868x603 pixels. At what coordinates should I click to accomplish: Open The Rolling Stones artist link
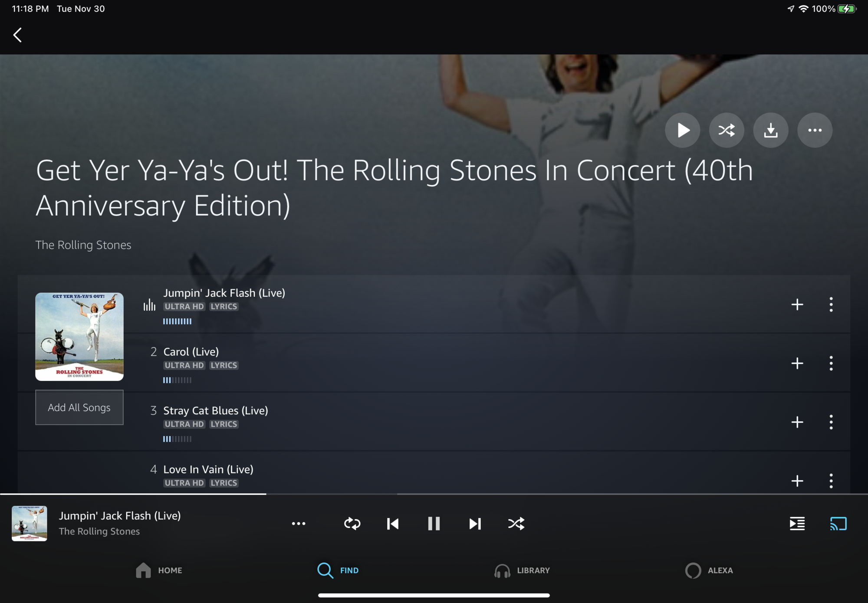tap(83, 245)
